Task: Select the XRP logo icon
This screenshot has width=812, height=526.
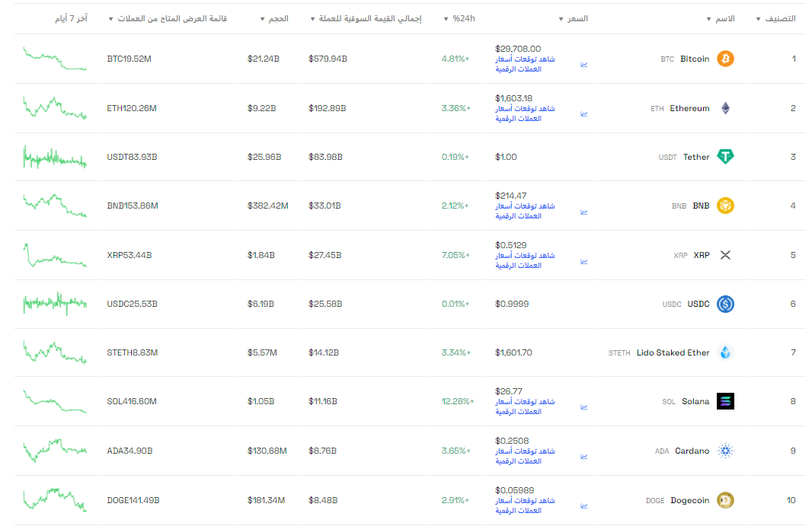Action: coord(725,255)
